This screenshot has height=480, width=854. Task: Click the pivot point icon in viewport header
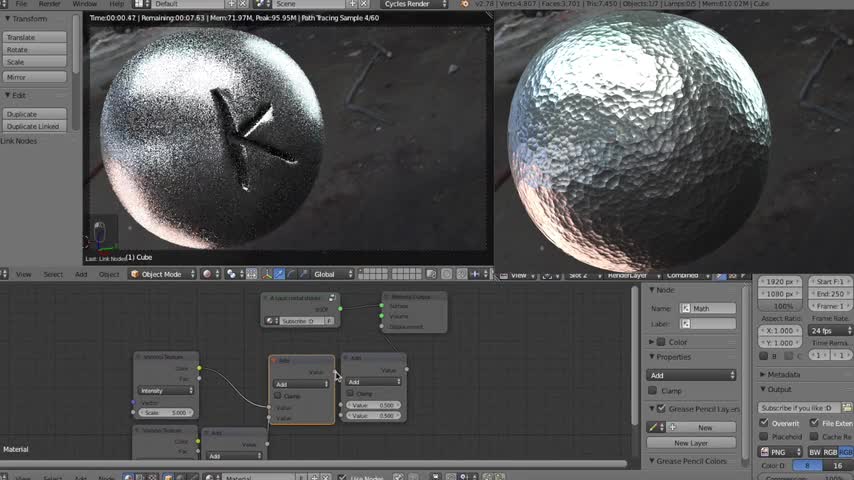coord(232,274)
